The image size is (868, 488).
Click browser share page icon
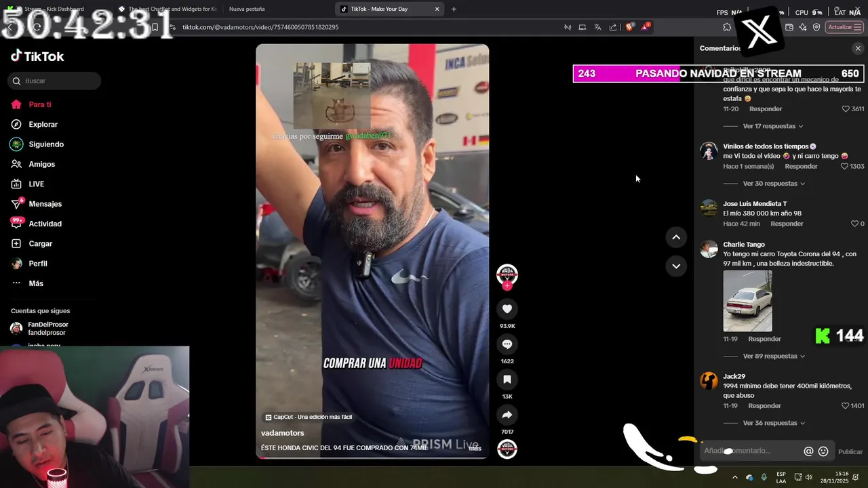(x=613, y=27)
